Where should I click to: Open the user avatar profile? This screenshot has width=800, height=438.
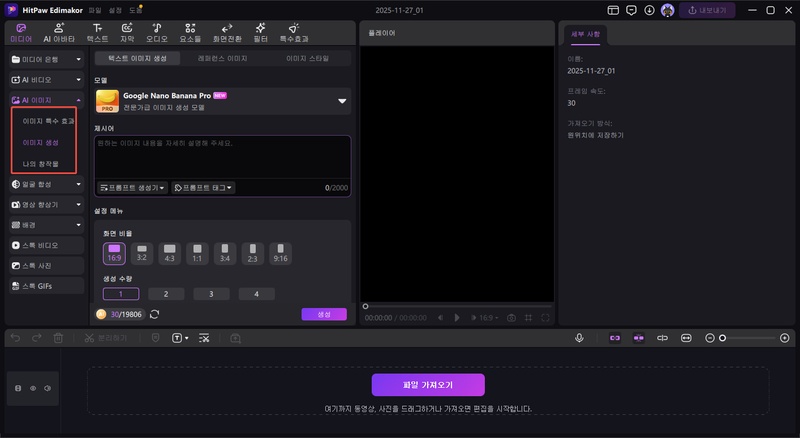(x=667, y=10)
